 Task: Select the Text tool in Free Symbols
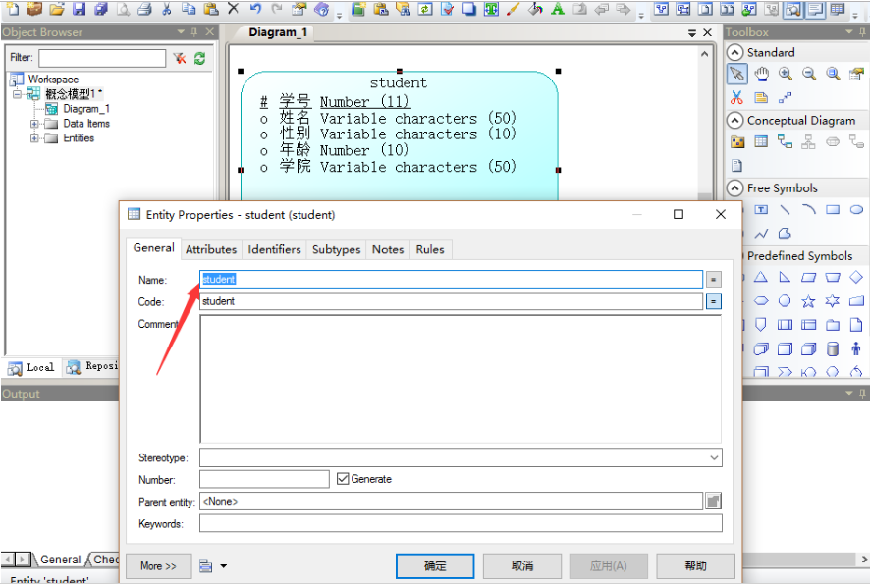point(761,209)
